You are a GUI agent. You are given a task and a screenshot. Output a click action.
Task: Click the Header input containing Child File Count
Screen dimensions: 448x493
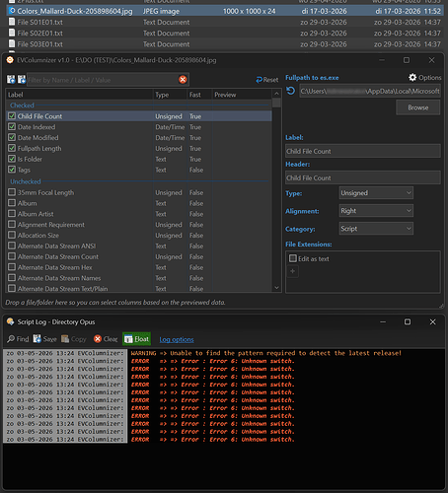(363, 177)
